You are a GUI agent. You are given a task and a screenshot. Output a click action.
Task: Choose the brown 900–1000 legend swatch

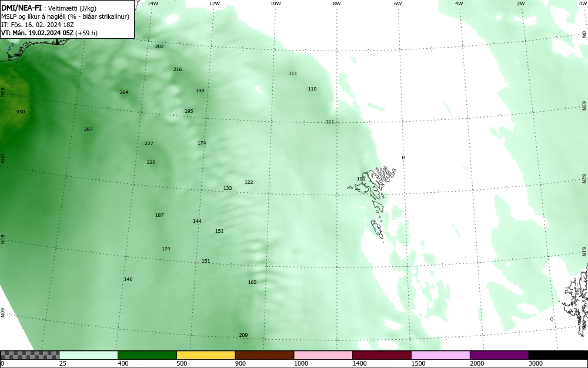point(265,355)
